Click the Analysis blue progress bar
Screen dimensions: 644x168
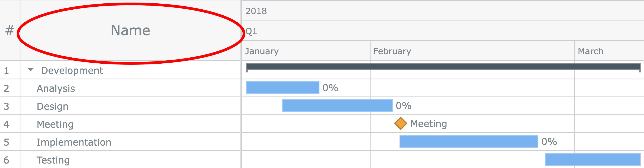pyautogui.click(x=283, y=88)
